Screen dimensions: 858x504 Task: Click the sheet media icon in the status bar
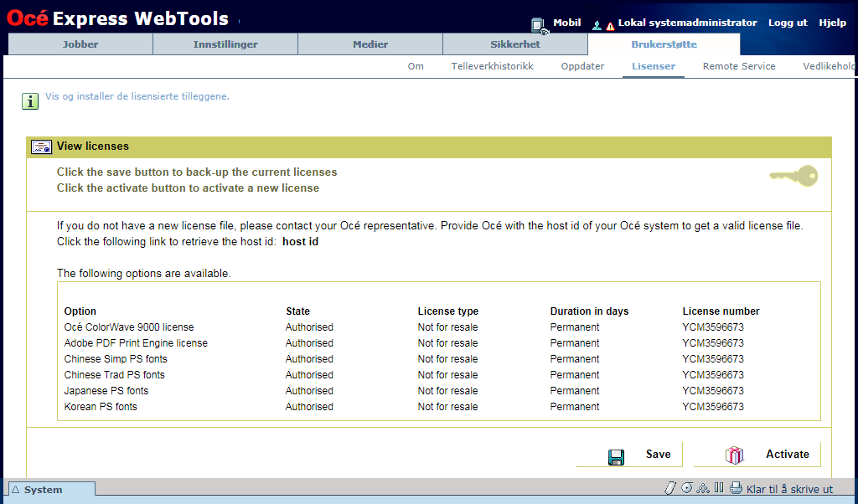(669, 488)
